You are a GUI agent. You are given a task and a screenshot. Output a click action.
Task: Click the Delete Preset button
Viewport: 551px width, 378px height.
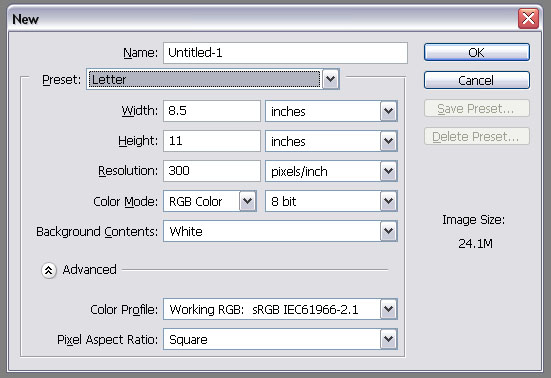477,136
